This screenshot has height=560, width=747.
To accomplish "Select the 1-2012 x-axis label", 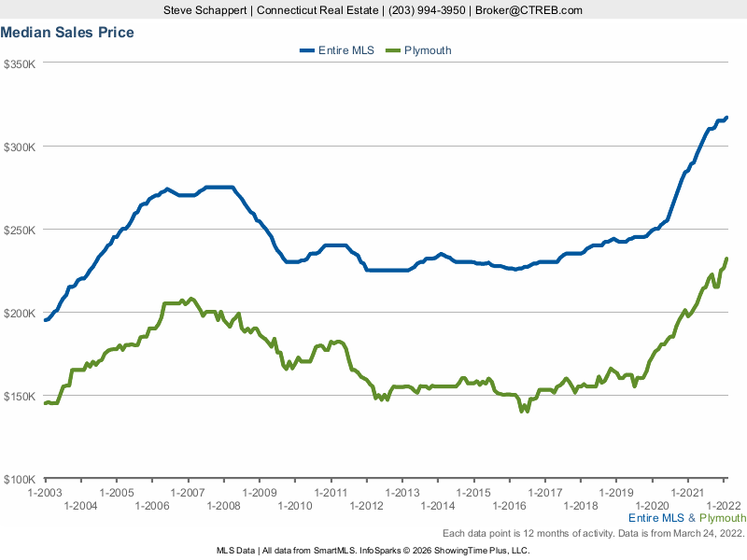I will (366, 505).
